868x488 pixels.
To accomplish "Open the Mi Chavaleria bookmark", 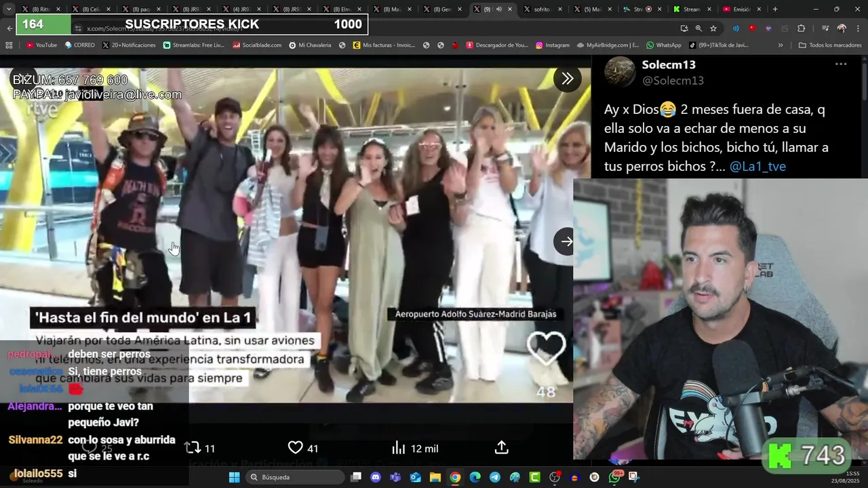I will coord(310,45).
